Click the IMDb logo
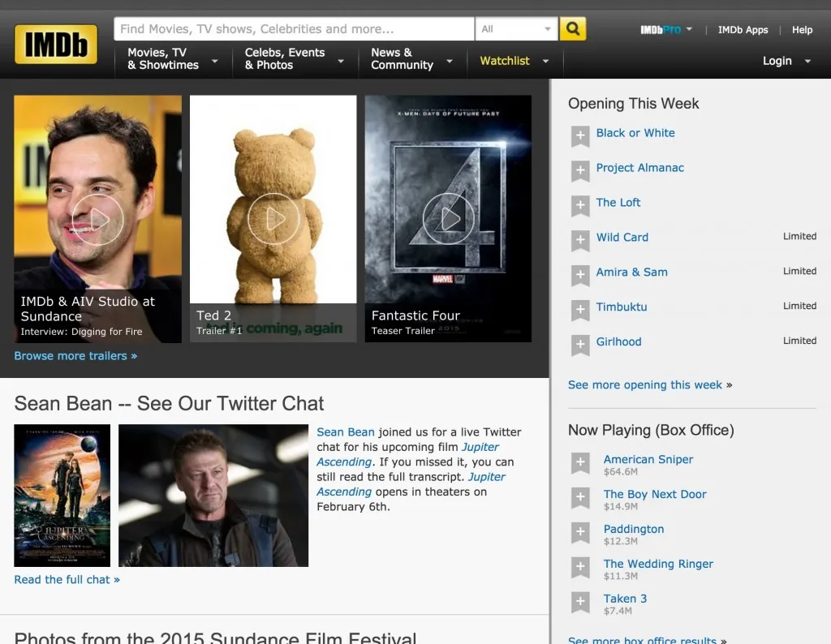Viewport: 831px width, 644px height. click(x=56, y=44)
